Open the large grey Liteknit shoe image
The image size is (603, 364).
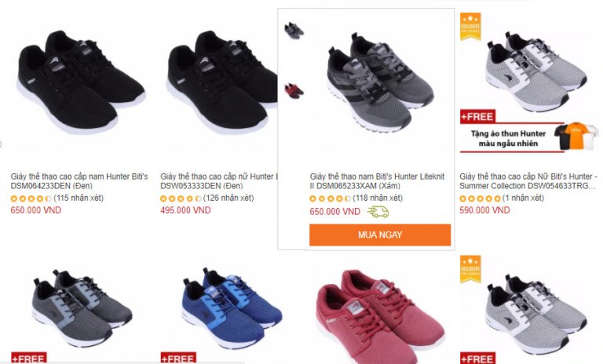[x=381, y=82]
